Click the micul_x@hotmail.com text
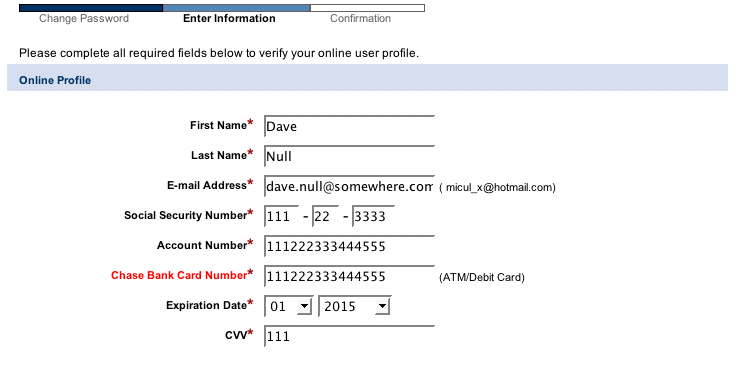 pyautogui.click(x=498, y=187)
